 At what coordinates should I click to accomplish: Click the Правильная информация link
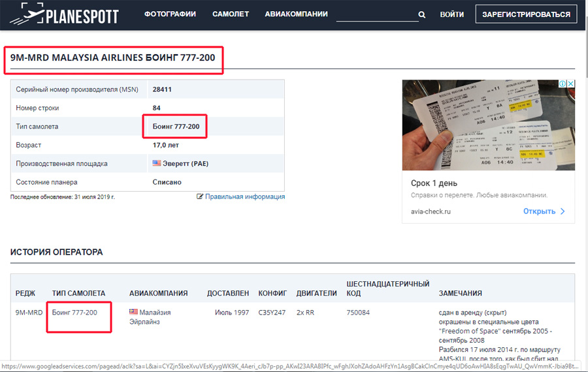pyautogui.click(x=245, y=196)
